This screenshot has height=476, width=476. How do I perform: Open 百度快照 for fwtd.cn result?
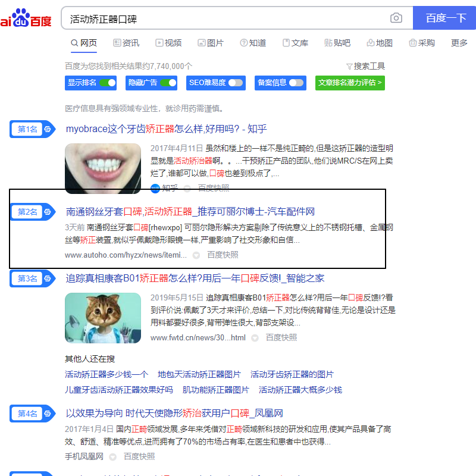281,337
